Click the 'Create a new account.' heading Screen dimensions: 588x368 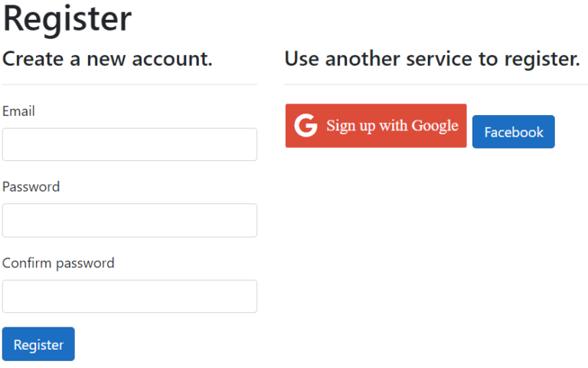click(x=107, y=58)
